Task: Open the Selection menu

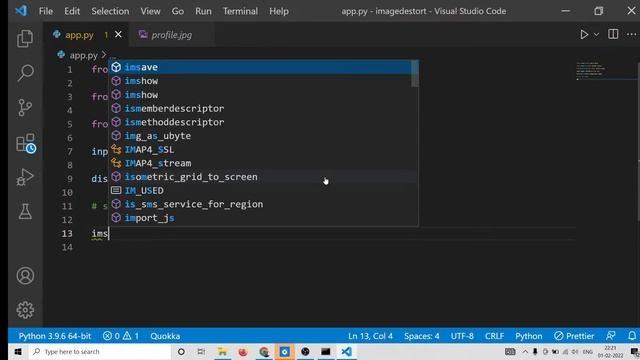Action: tap(110, 11)
